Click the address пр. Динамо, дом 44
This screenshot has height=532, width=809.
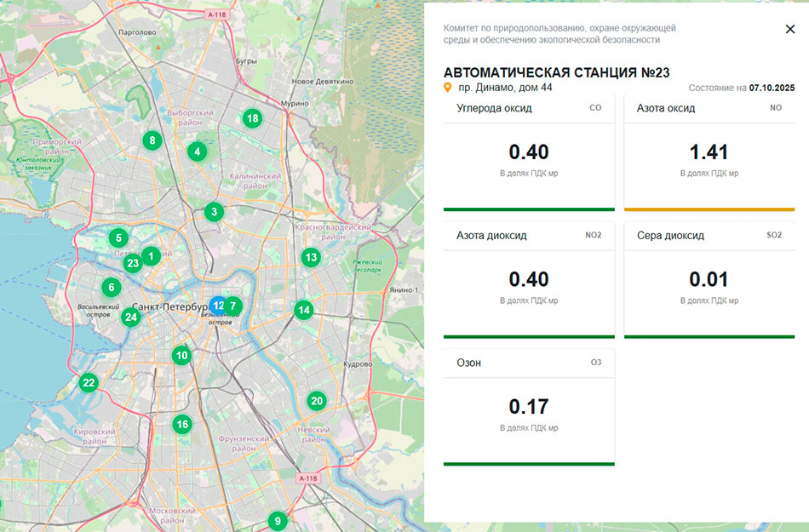[x=505, y=88]
